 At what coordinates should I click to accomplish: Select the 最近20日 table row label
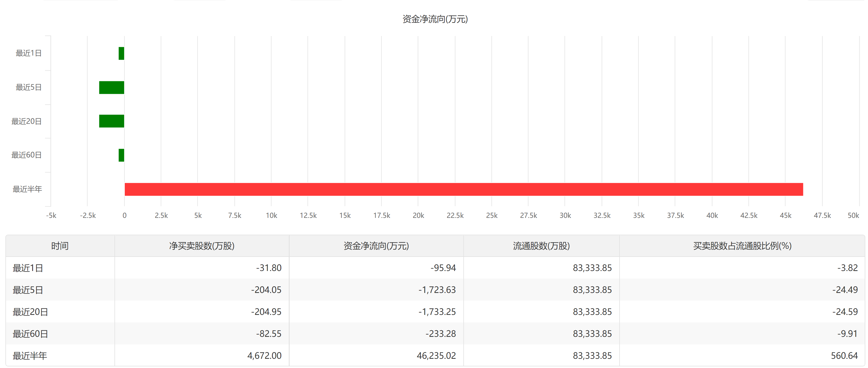tap(30, 312)
